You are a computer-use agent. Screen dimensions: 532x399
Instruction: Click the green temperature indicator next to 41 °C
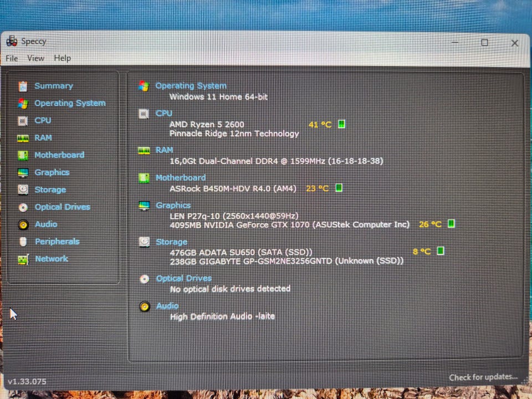pos(342,124)
